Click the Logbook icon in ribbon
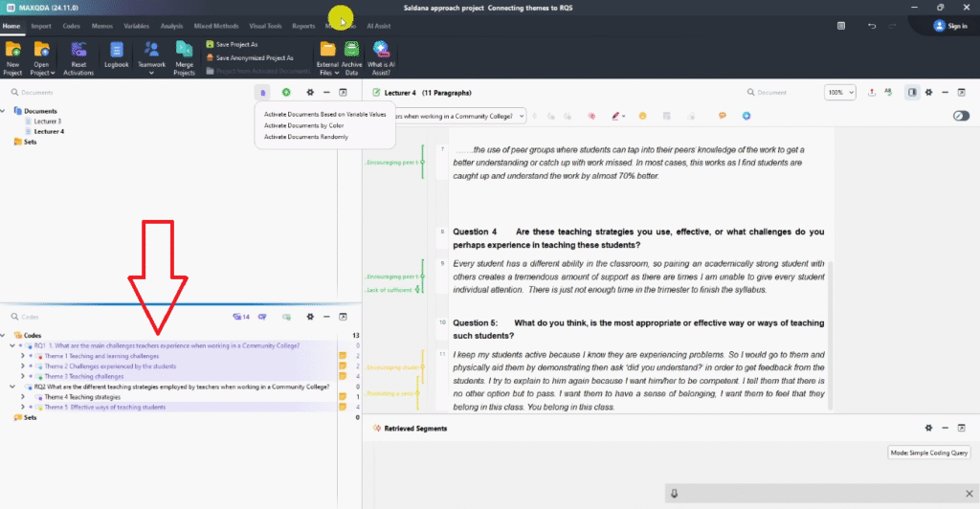The image size is (980, 509). tap(116, 55)
